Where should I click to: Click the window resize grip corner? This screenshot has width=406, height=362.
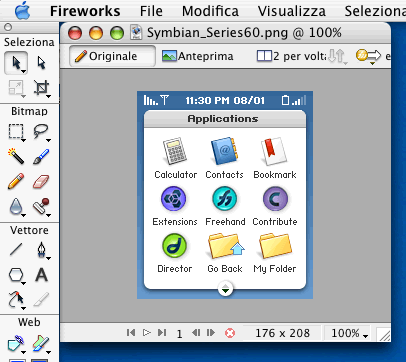tap(384, 334)
